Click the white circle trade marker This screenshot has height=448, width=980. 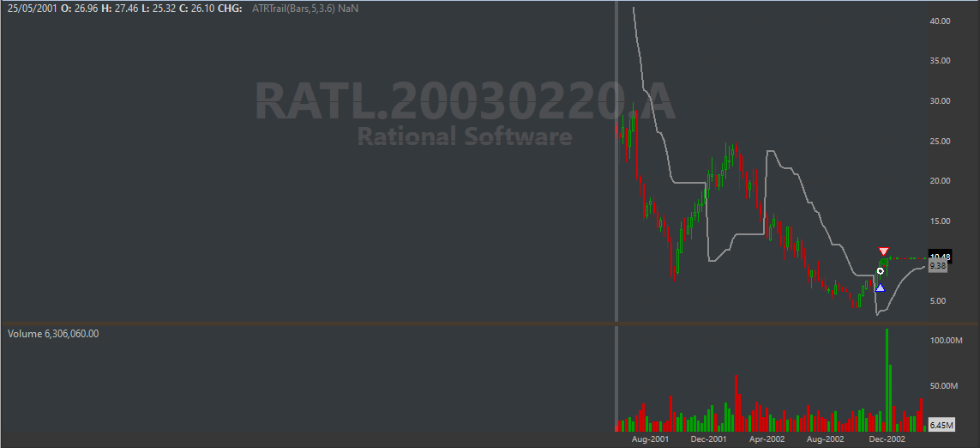point(881,271)
